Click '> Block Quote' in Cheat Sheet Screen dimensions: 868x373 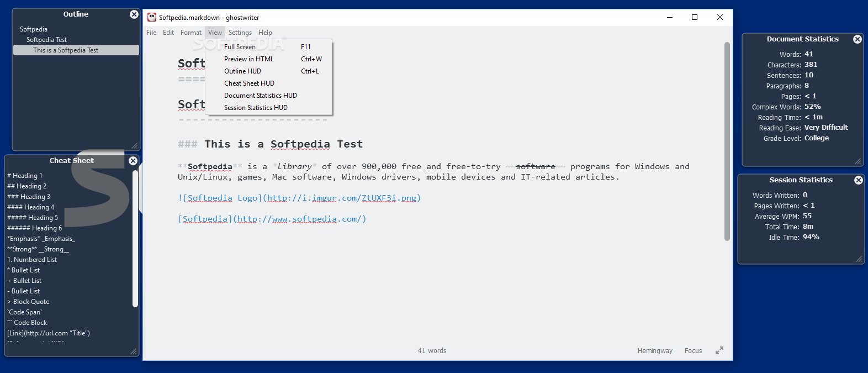coord(28,302)
